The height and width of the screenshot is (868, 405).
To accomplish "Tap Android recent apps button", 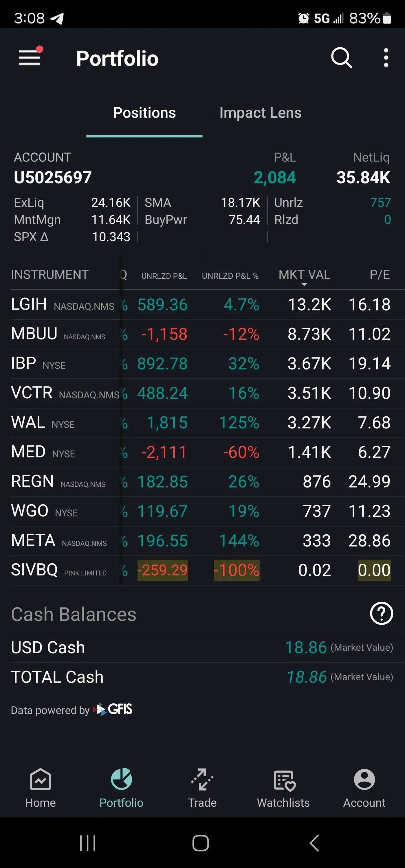I will pos(88,843).
